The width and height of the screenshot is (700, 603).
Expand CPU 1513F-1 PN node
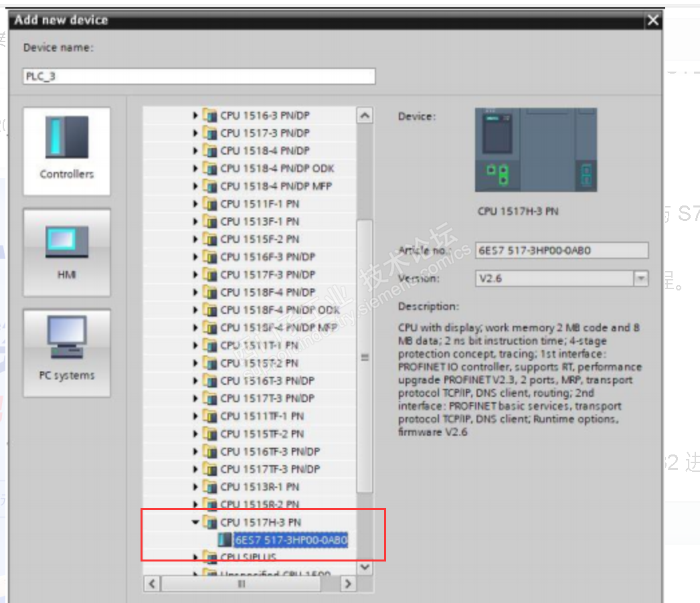195,222
